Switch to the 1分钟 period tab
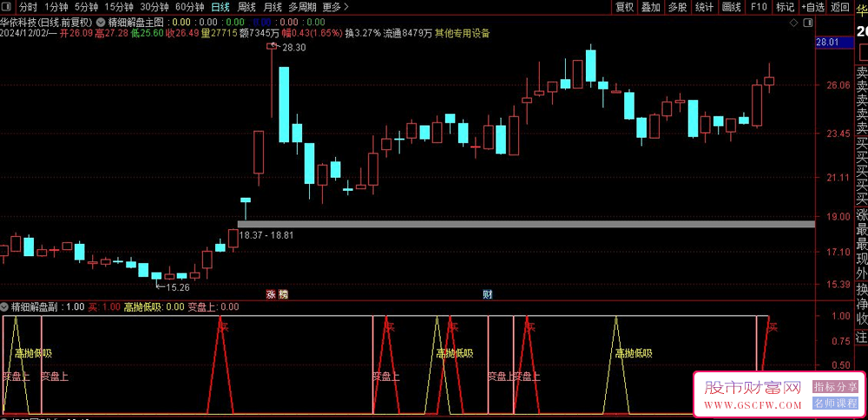868x420 pixels. tap(56, 7)
